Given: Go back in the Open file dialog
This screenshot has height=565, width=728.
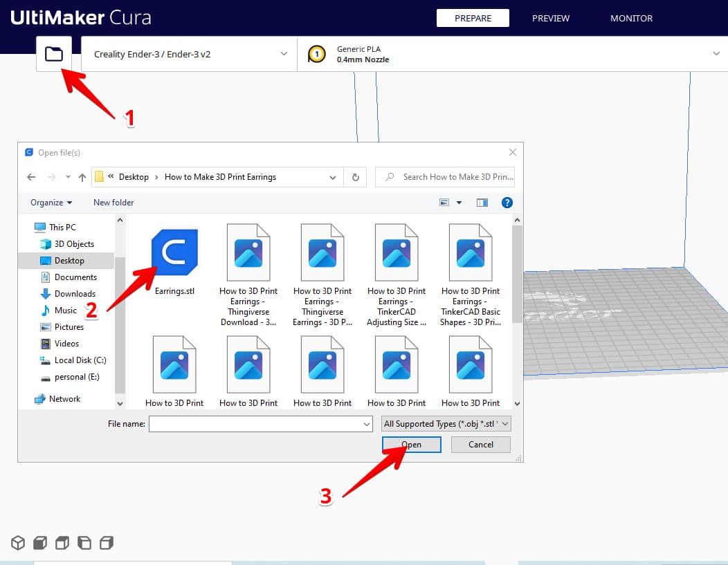Looking at the screenshot, I should point(31,177).
